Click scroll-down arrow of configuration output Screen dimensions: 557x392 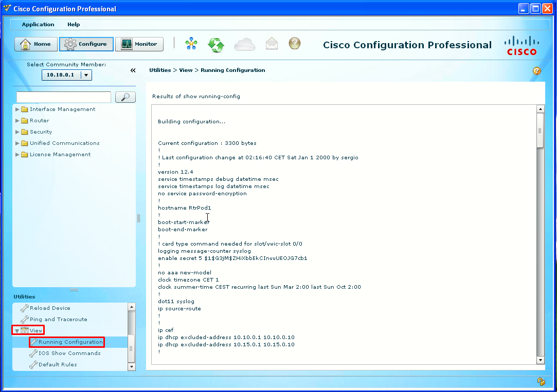pos(541,360)
